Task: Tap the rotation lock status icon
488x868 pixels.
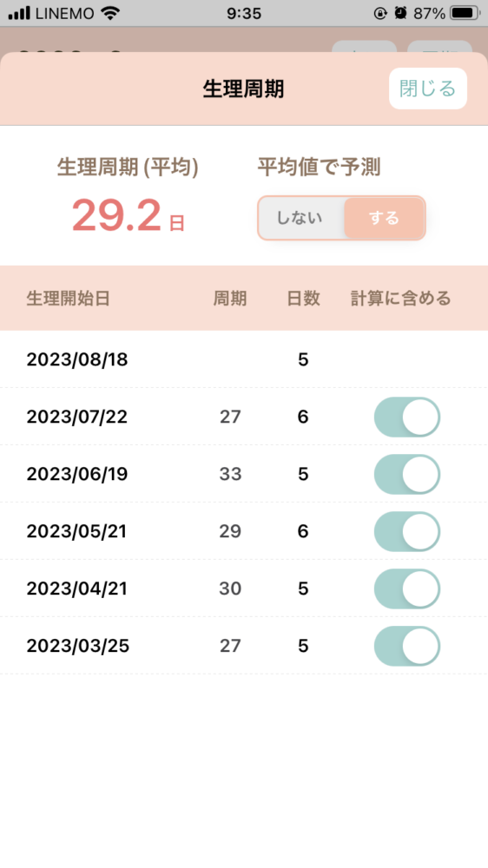Action: point(380,13)
